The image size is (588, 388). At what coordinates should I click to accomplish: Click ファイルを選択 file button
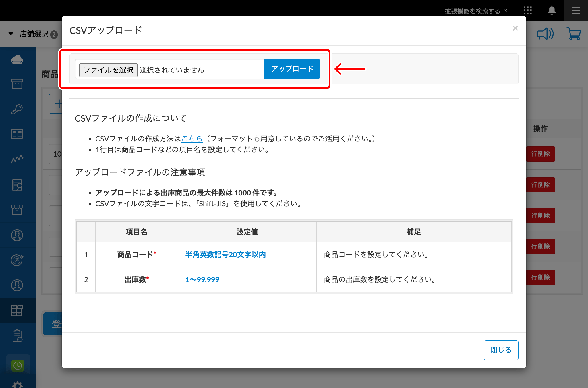108,70
